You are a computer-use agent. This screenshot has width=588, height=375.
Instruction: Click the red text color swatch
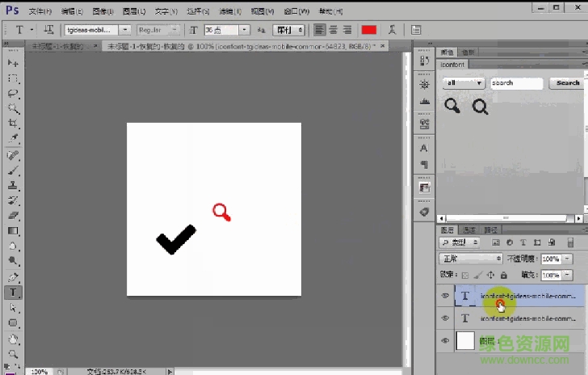369,30
